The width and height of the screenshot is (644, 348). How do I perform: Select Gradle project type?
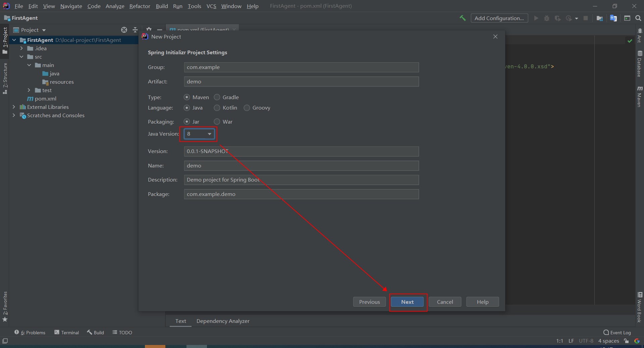click(226, 97)
